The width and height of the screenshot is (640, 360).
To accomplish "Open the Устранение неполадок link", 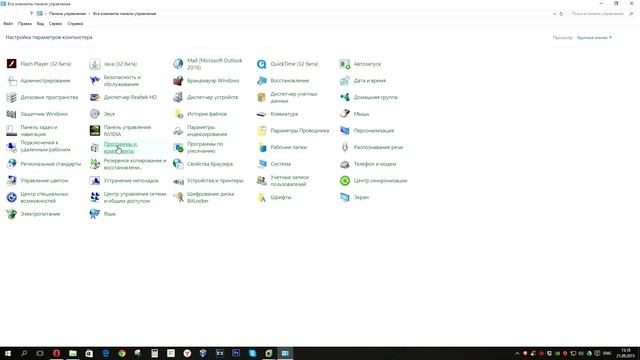I will 131,180.
